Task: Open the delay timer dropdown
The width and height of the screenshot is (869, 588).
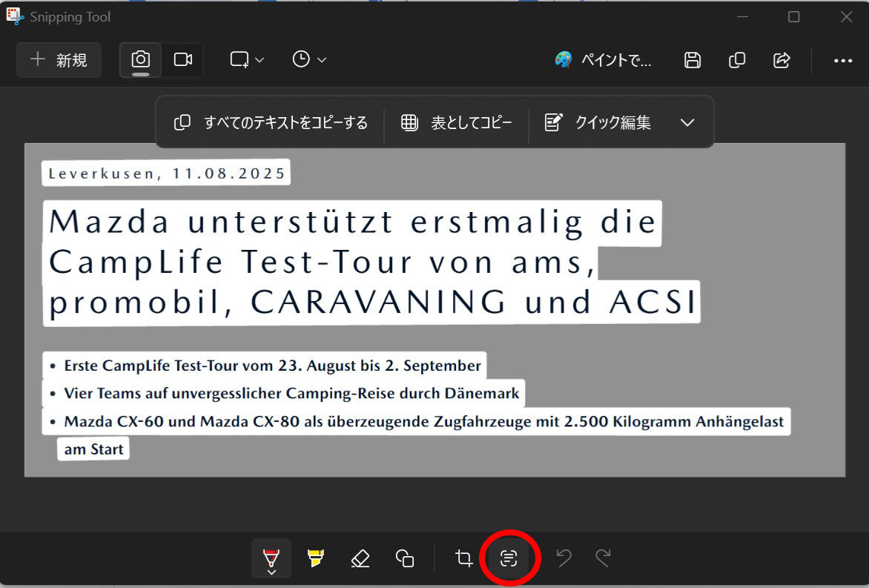Action: click(x=309, y=60)
